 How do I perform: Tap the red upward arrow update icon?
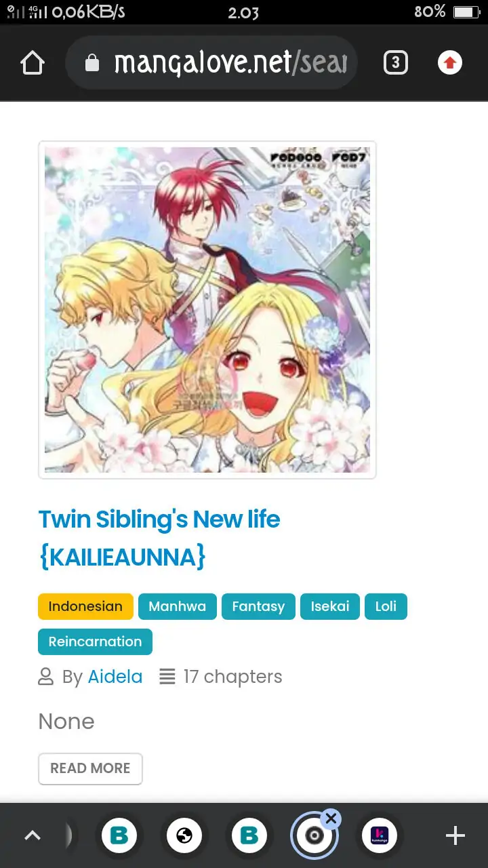pyautogui.click(x=450, y=63)
